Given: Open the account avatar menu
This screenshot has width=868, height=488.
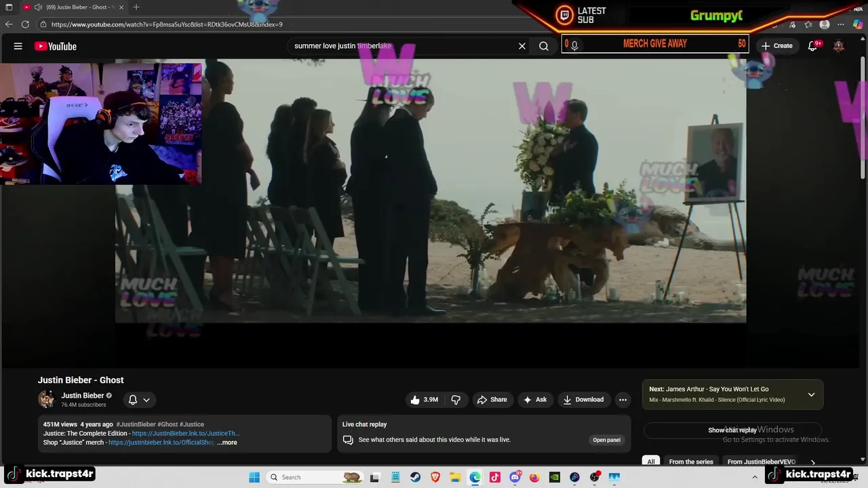Looking at the screenshot, I should click(x=839, y=46).
